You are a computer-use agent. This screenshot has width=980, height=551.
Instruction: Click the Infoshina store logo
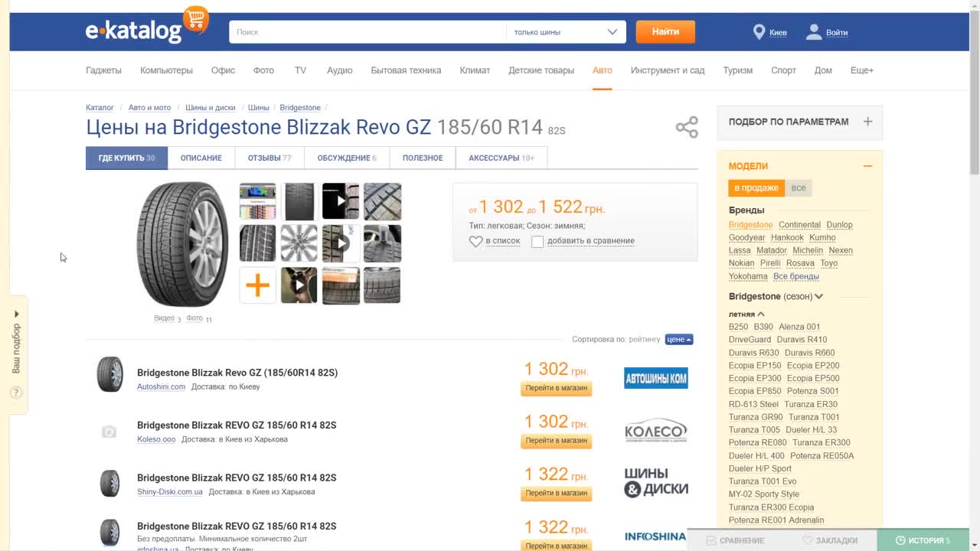click(655, 536)
